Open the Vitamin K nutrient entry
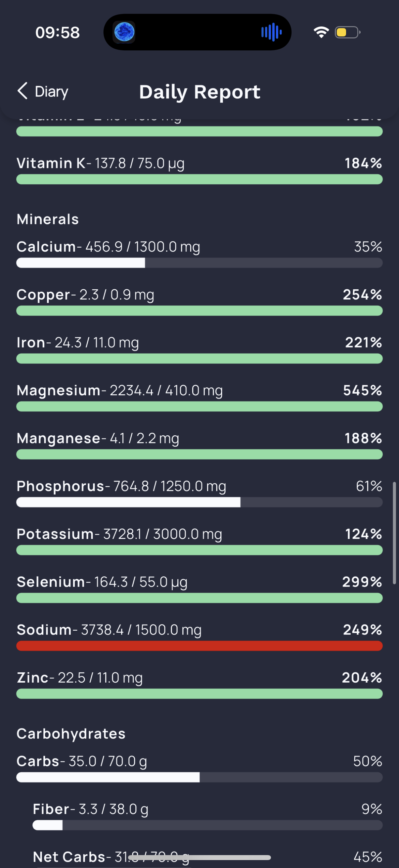The height and width of the screenshot is (868, 399). point(199,170)
